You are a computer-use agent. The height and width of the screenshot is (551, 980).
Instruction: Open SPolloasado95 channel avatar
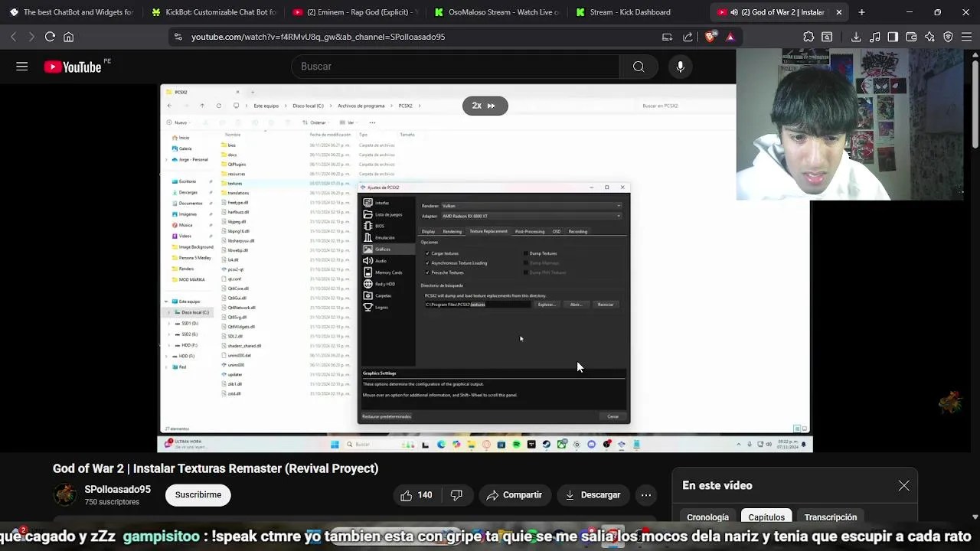click(x=65, y=495)
